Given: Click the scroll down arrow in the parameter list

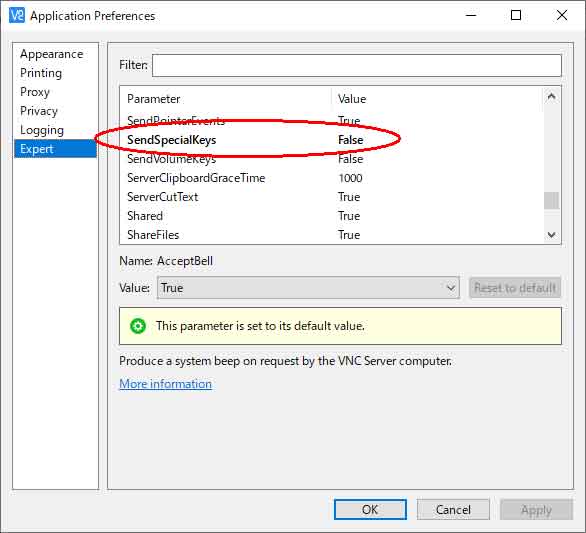Looking at the screenshot, I should tap(551, 235).
